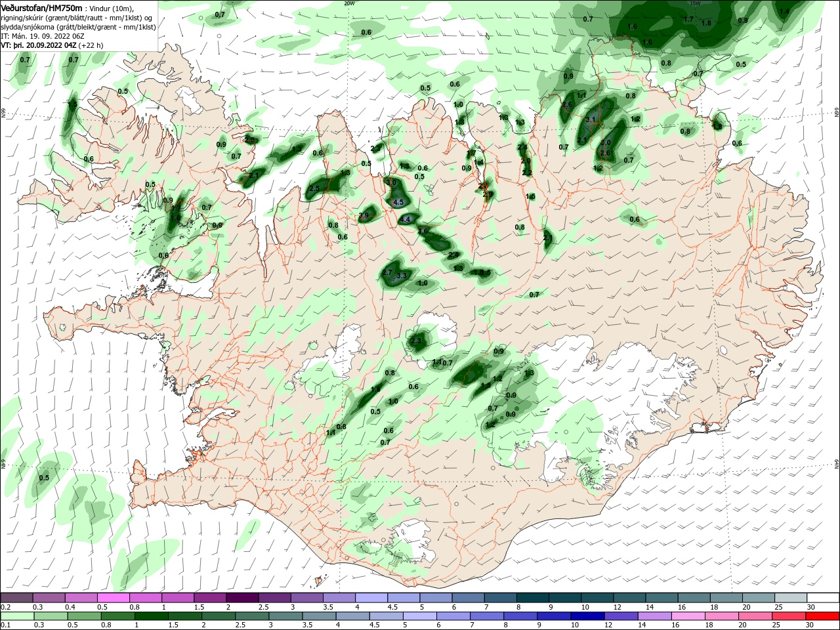Click the snow legend swatch between 3 and 3.5
This screenshot has height=630, width=840.
[306, 598]
